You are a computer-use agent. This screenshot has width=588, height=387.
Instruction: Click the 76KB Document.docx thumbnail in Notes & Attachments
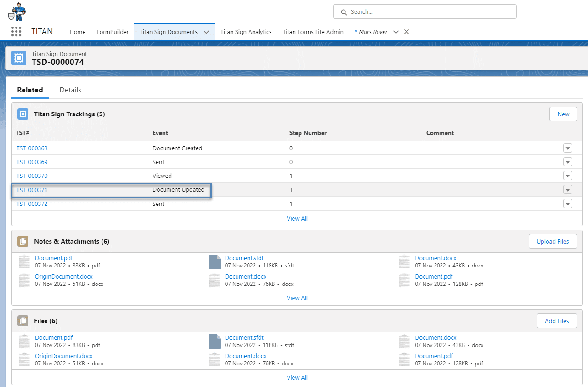215,280
